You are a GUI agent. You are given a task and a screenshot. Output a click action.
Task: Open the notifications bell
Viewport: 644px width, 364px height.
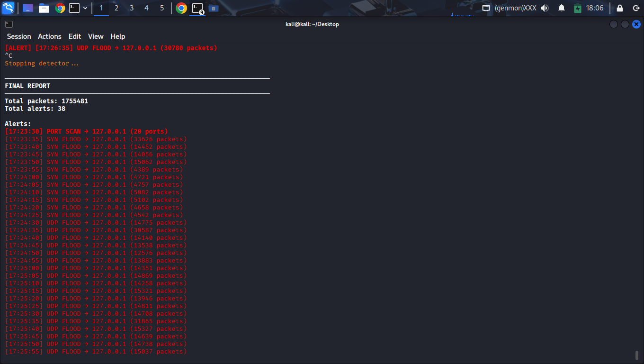(562, 8)
